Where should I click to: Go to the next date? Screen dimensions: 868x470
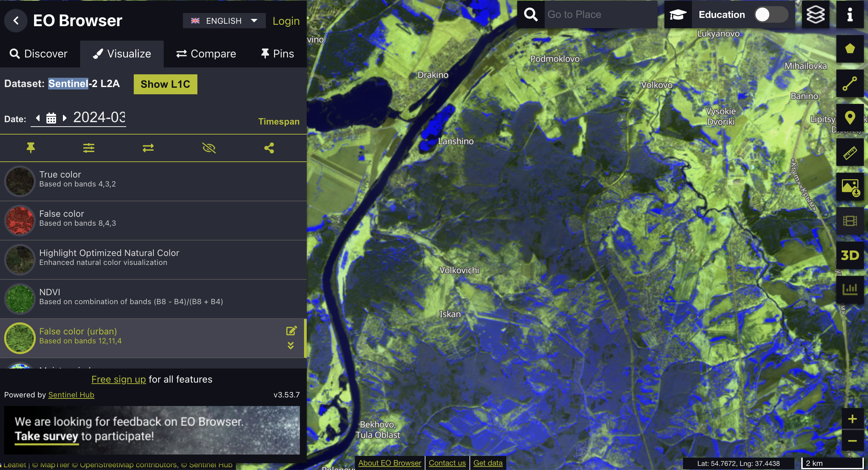[65, 118]
